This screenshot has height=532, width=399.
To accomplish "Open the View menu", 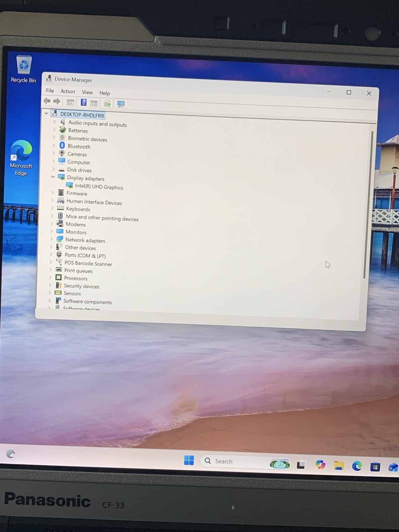I will [x=87, y=92].
